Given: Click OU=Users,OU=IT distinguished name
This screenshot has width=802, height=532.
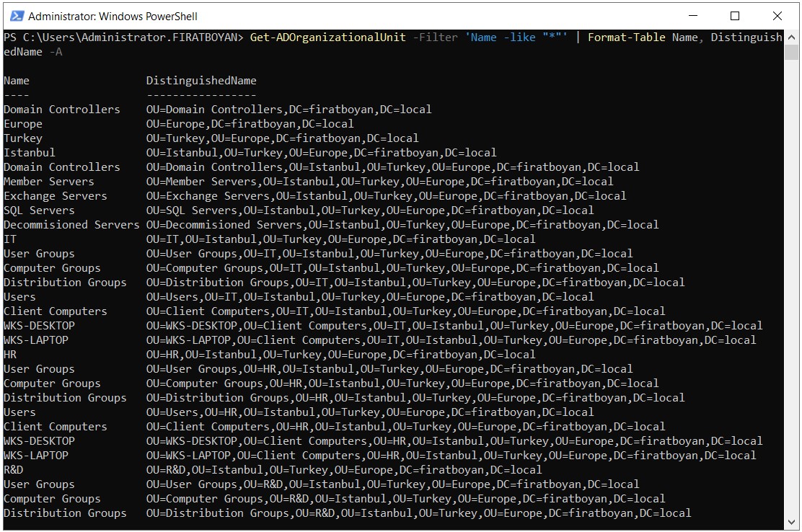Looking at the screenshot, I should pyautogui.click(x=370, y=297).
